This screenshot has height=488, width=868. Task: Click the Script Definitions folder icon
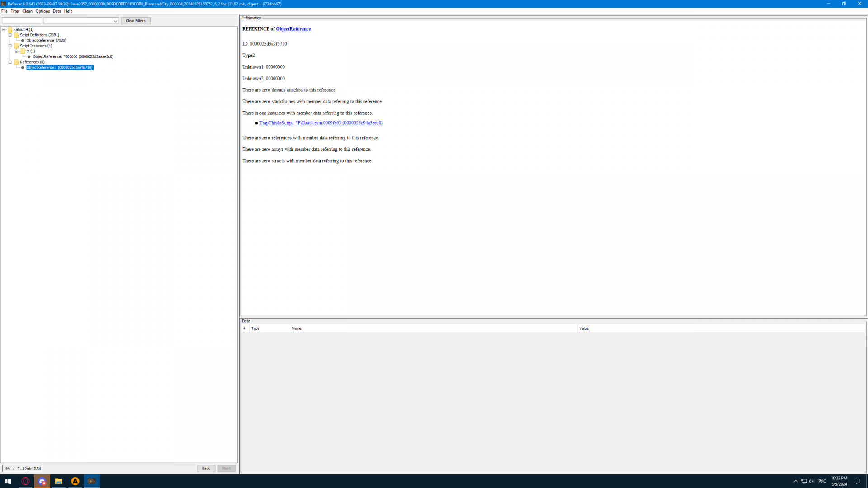[16, 35]
